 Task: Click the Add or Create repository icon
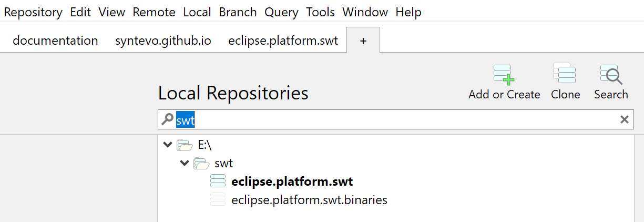click(504, 74)
